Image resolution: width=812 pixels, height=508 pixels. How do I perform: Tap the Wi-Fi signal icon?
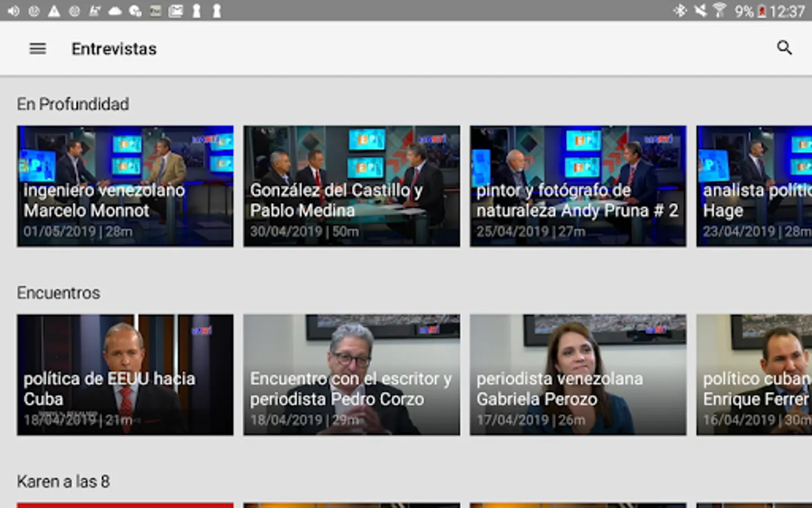pos(720,11)
